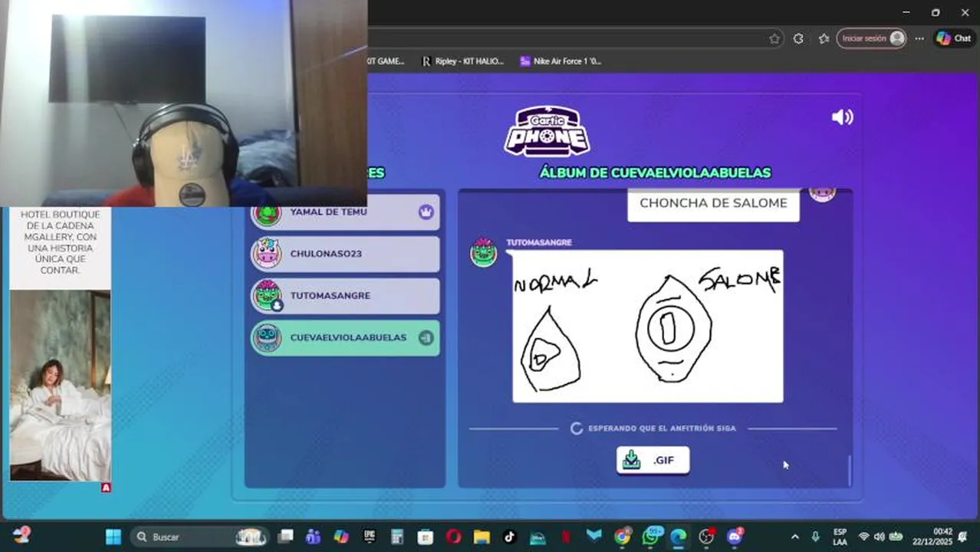Open Google Chrome from the taskbar
Image resolution: width=980 pixels, height=552 pixels.
[622, 537]
